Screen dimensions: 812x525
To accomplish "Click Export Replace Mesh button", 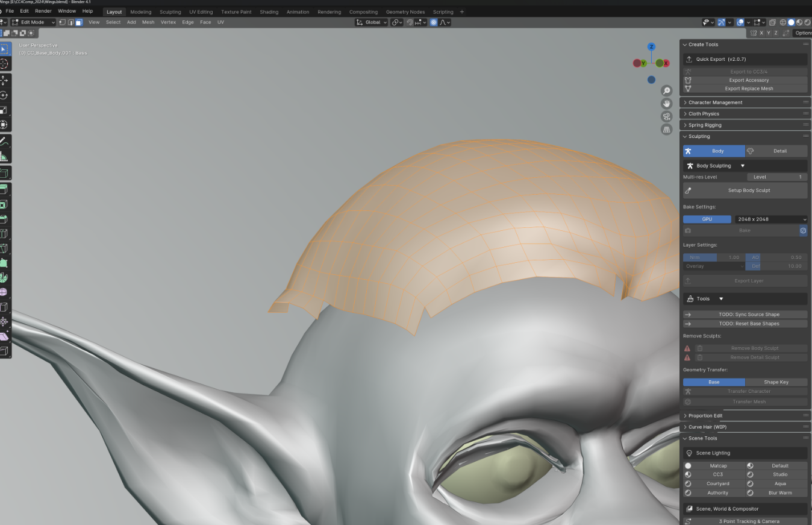I will point(746,89).
